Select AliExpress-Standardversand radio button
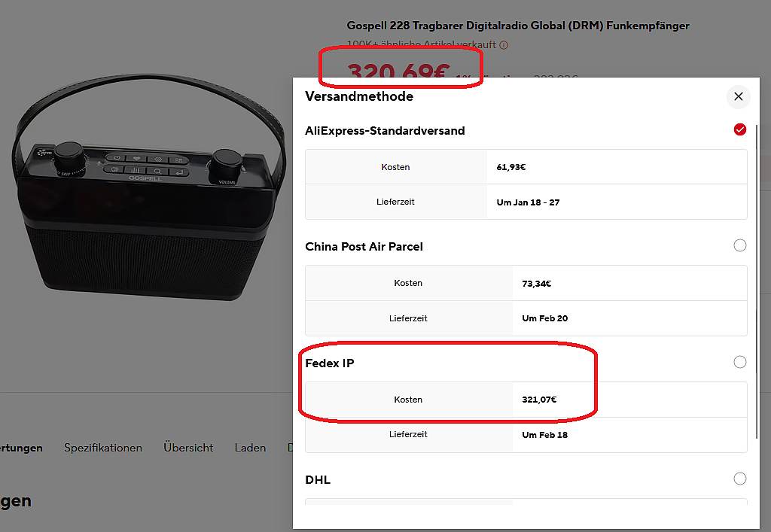Image resolution: width=771 pixels, height=532 pixels. [x=739, y=129]
